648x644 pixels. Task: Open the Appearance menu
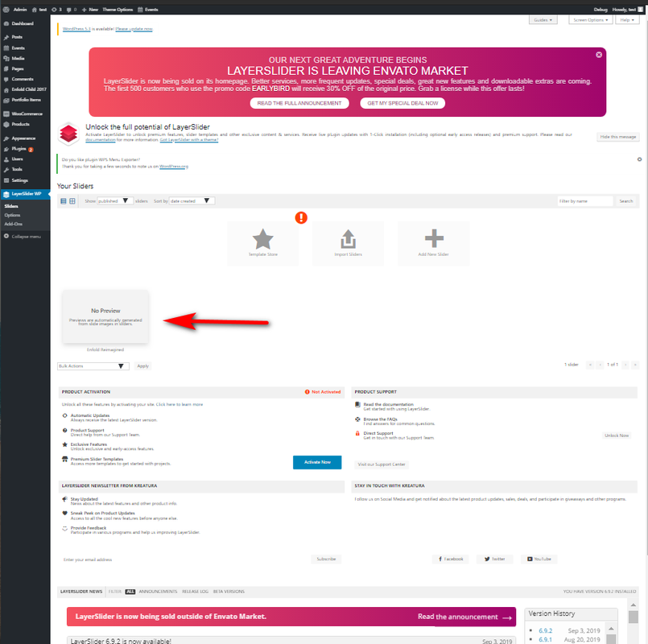[23, 138]
